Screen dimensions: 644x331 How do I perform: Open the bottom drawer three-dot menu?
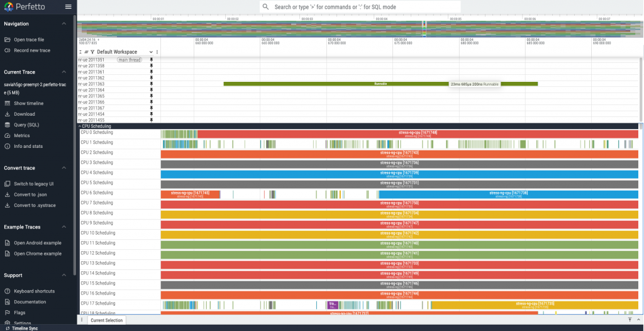click(x=82, y=320)
